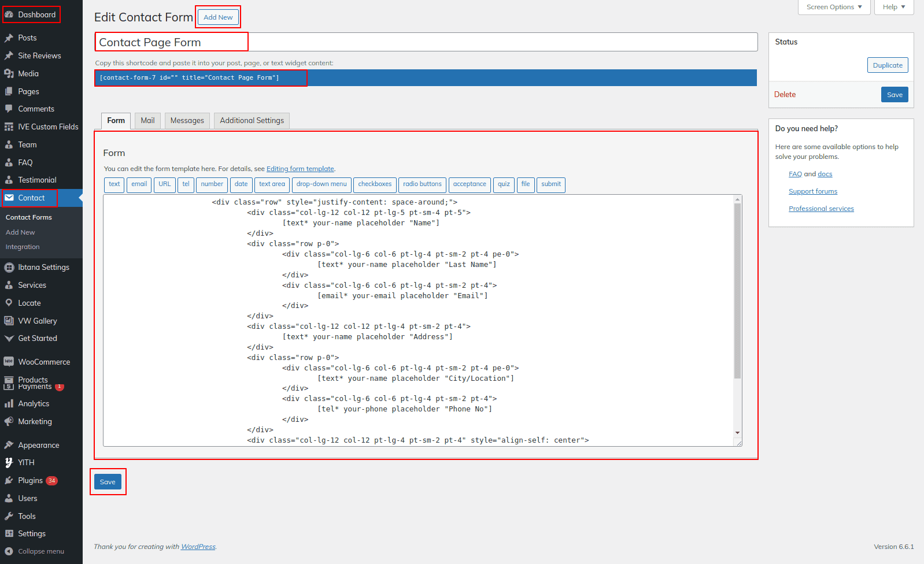Open the Additional Settings tab
Screen dimensions: 924x564
click(x=252, y=121)
